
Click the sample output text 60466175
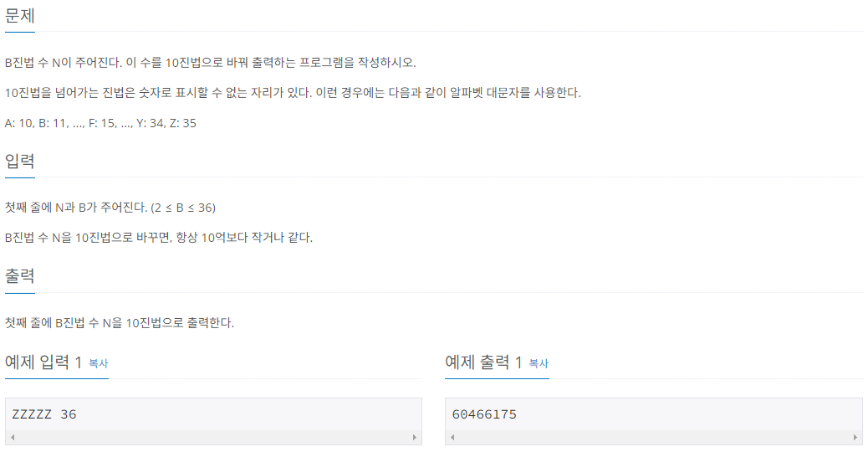tap(484, 414)
